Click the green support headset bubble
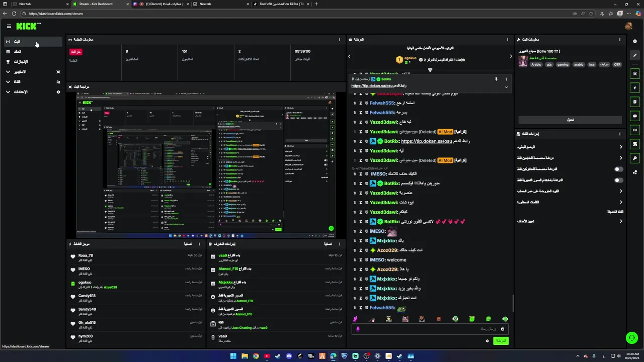The height and width of the screenshot is (362, 644). pyautogui.click(x=631, y=337)
